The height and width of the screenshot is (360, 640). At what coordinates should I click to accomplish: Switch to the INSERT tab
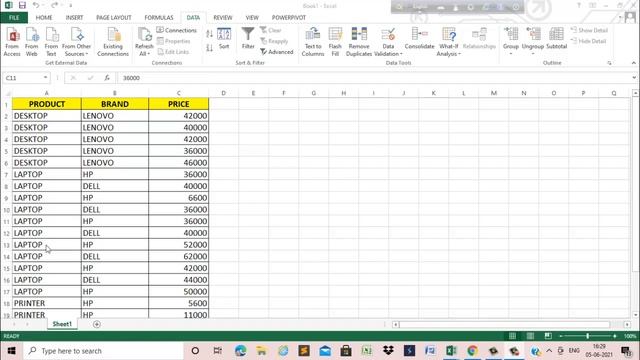click(74, 18)
